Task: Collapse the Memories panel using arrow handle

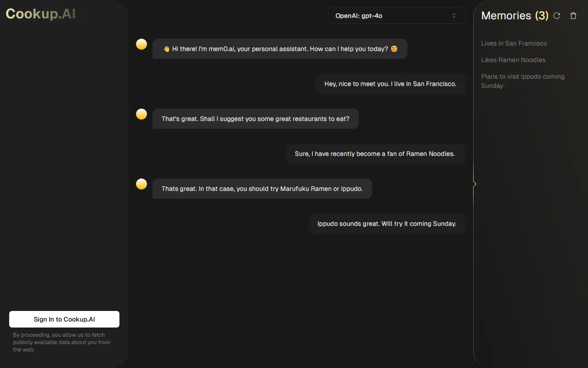Action: pyautogui.click(x=475, y=184)
